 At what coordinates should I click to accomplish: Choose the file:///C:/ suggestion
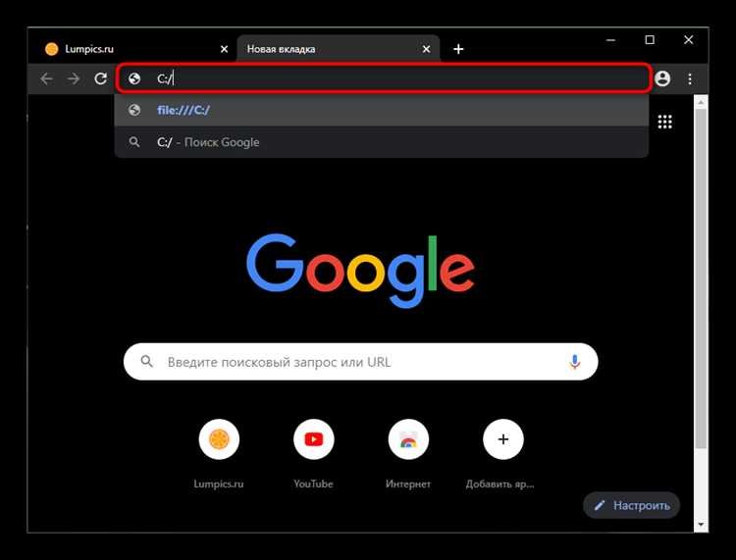pyautogui.click(x=382, y=110)
